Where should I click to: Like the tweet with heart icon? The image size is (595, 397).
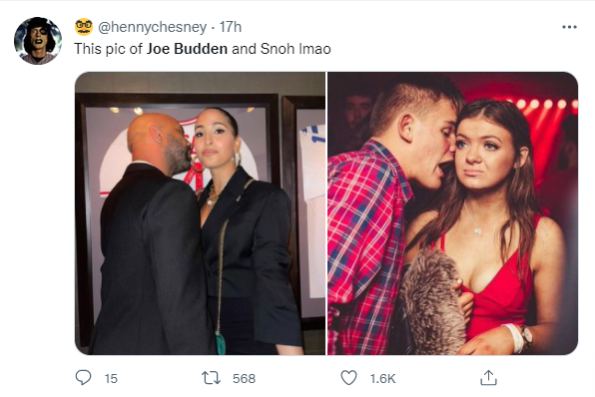click(x=348, y=378)
